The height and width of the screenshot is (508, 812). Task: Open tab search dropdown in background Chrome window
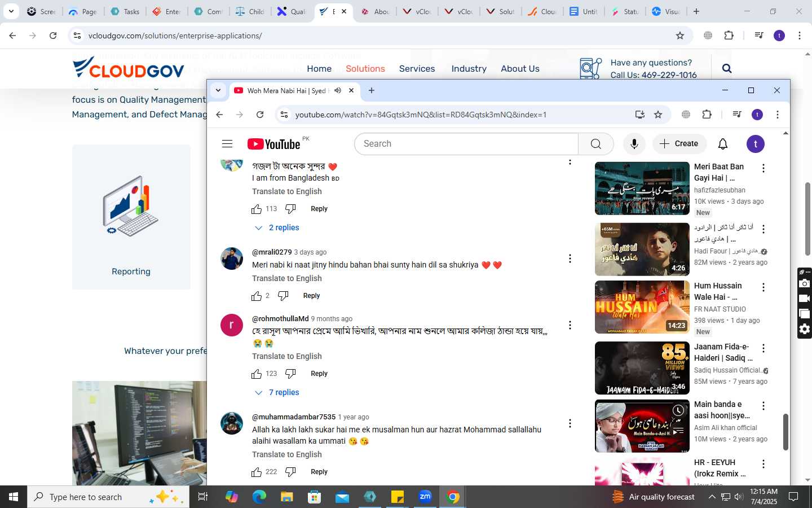11,11
